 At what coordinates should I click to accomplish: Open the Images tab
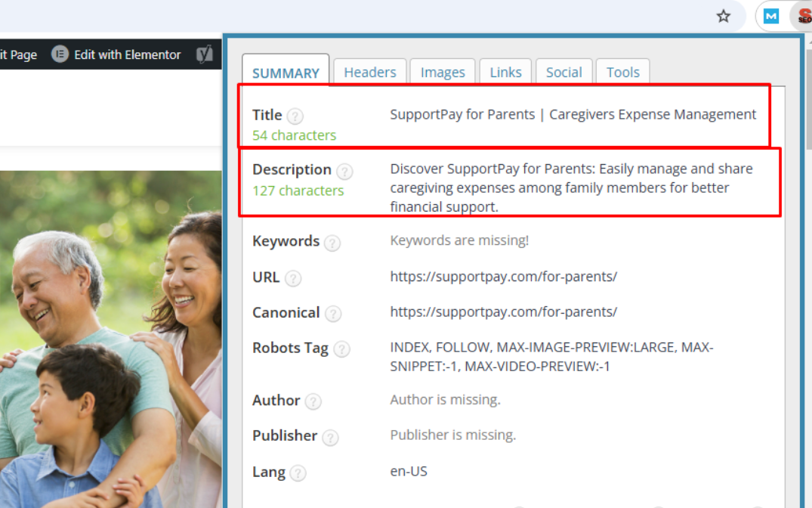point(443,73)
